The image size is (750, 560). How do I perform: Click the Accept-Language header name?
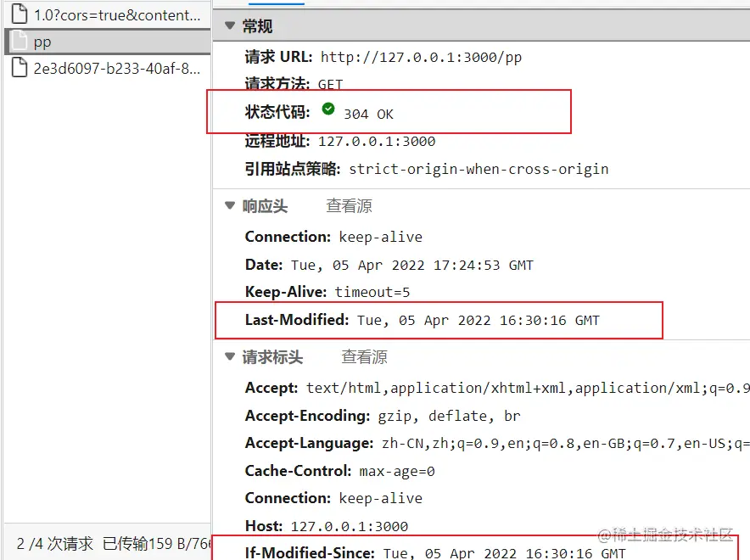click(309, 443)
